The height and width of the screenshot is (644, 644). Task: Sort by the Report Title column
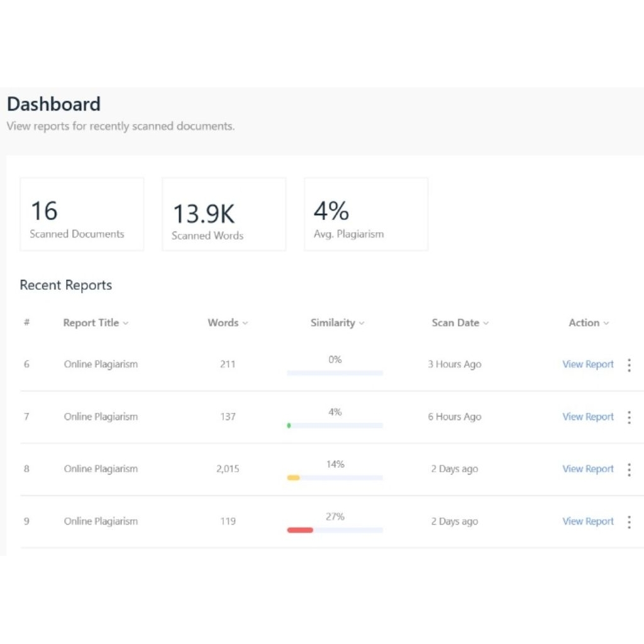click(96, 323)
